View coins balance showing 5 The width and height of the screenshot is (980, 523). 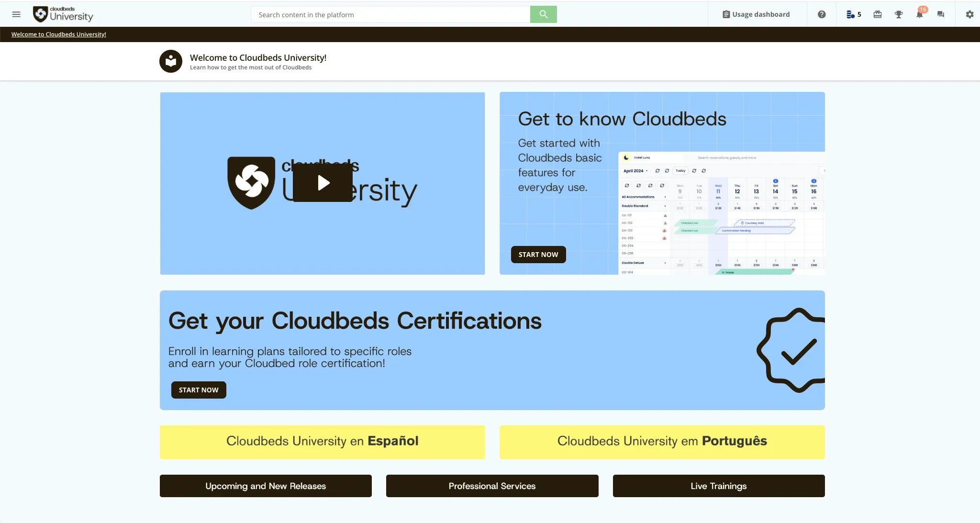854,14
